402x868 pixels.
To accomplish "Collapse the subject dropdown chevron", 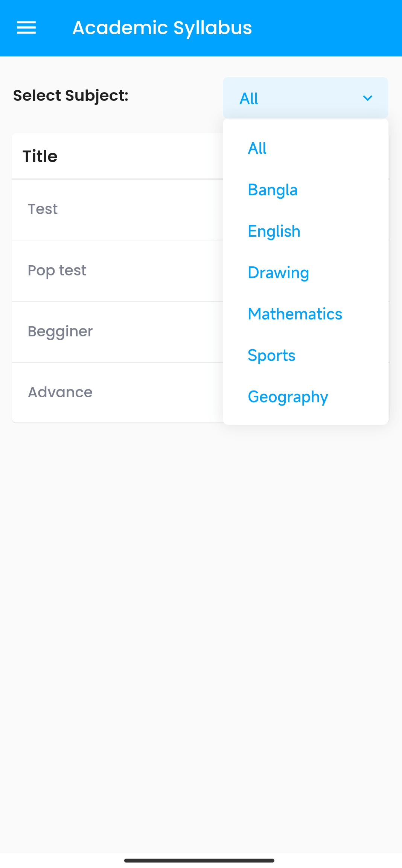I will point(367,98).
